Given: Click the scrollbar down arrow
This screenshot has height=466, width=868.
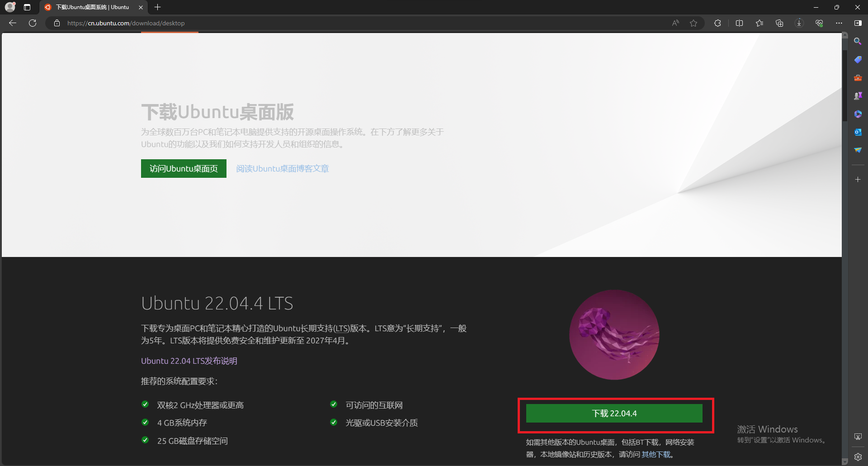Looking at the screenshot, I should 844,462.
